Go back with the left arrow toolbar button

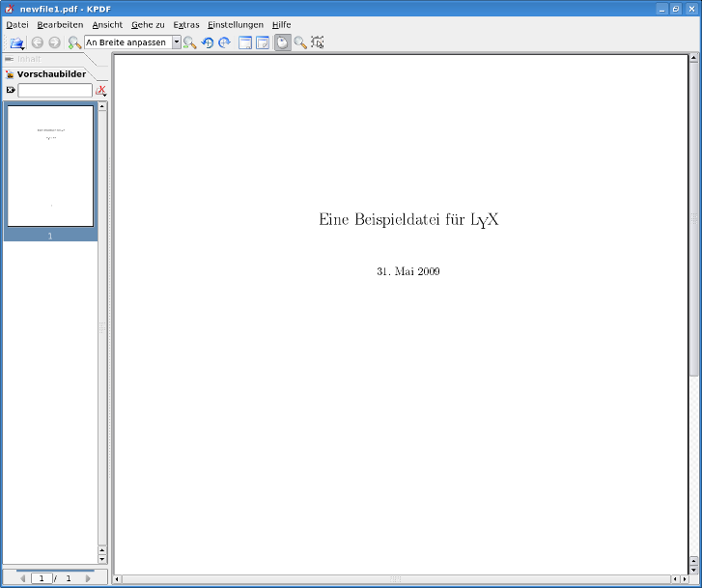[37, 42]
